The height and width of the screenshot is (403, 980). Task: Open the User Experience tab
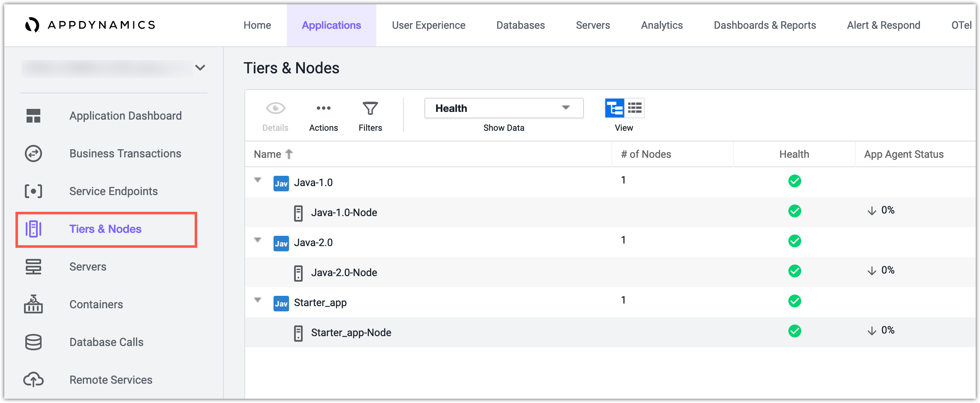pos(429,25)
